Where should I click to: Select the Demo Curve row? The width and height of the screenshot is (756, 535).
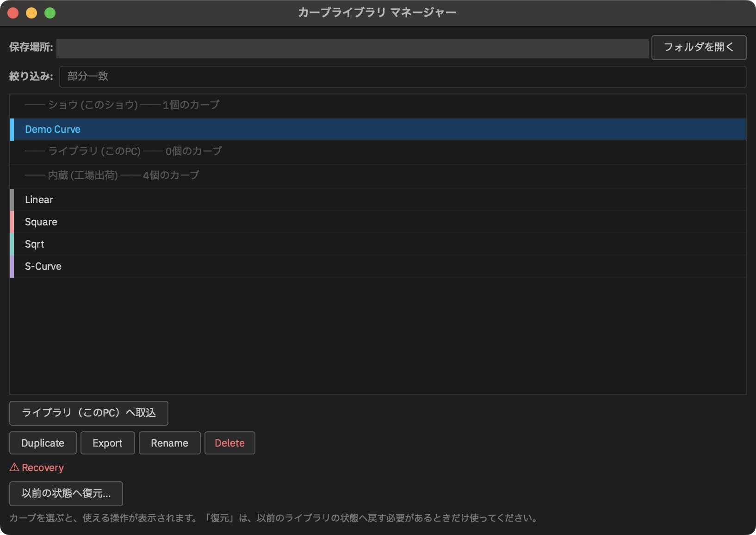point(378,130)
